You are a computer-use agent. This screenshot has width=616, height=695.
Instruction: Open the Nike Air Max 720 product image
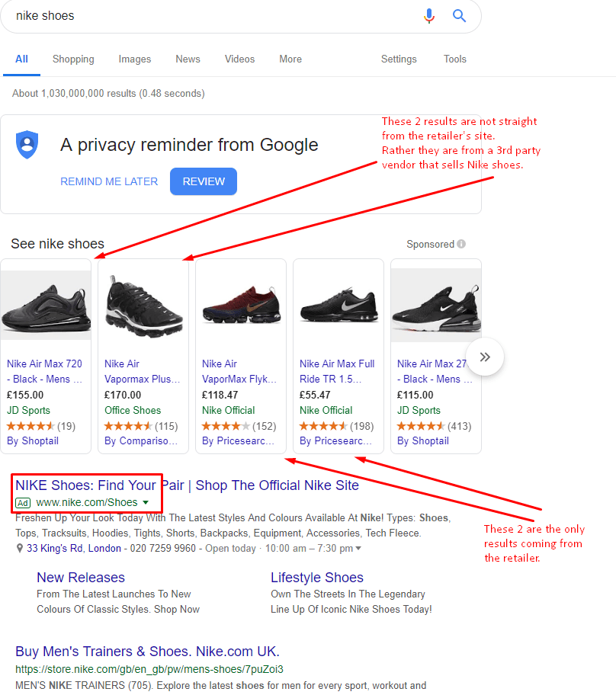46,306
